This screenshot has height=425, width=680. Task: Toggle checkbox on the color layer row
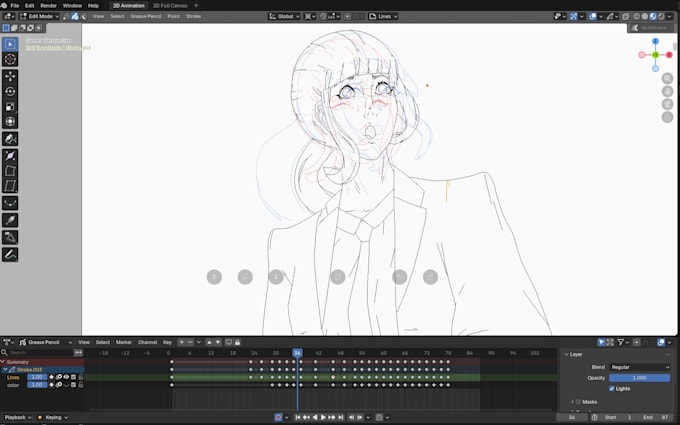(x=73, y=385)
